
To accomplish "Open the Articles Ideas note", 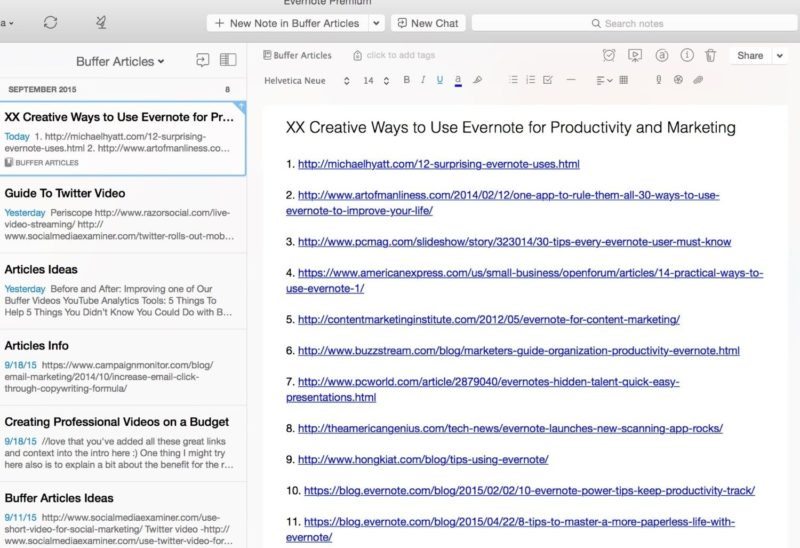I will click(122, 291).
